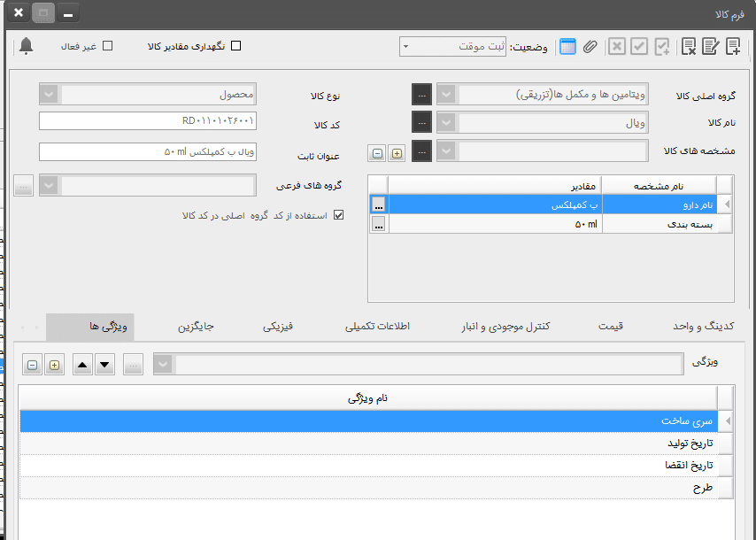
Task: Select the طرح feature row
Action: [369, 488]
